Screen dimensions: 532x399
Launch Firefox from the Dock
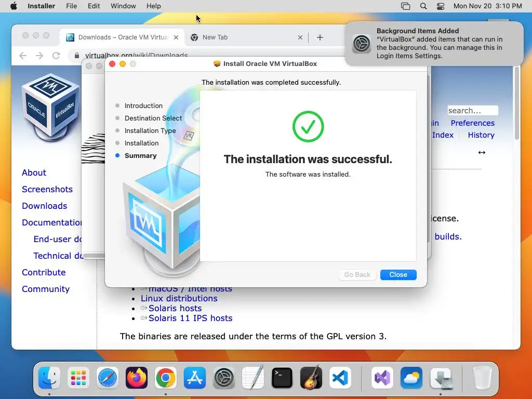tap(137, 378)
